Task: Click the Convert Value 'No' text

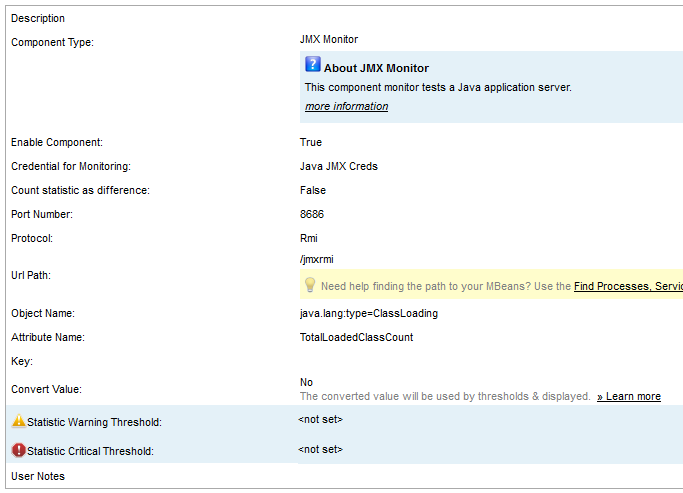Action: coord(306,382)
